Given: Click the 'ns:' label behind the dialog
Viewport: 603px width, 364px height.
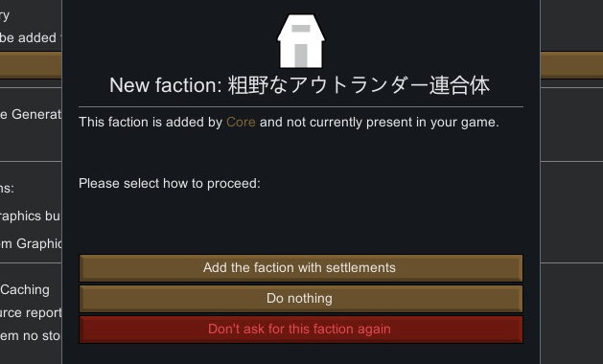Looking at the screenshot, I should coord(7,189).
